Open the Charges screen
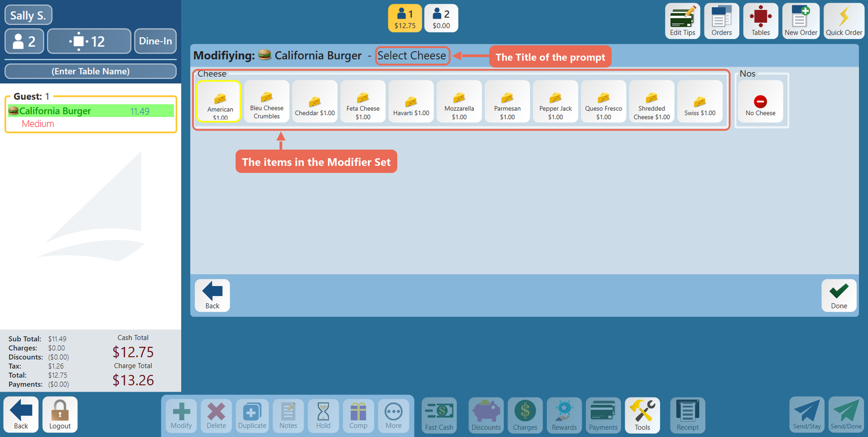This screenshot has height=437, width=868. pos(525,416)
